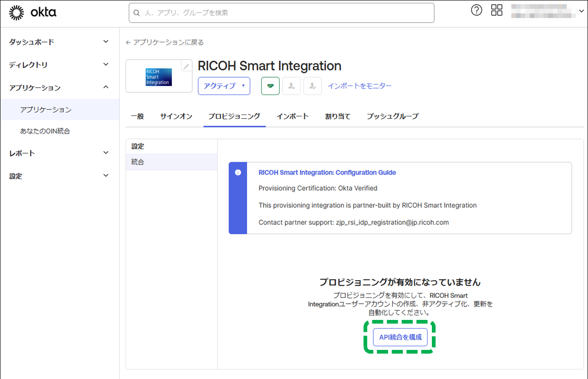Go back via アプリケーションに戻る link
The image size is (588, 379).
pyautogui.click(x=165, y=42)
